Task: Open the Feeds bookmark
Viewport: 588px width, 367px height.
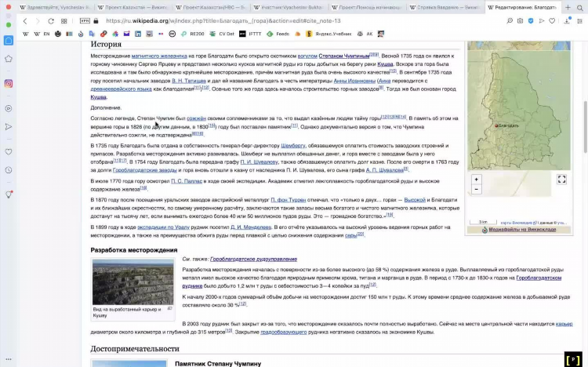Action: [278, 34]
